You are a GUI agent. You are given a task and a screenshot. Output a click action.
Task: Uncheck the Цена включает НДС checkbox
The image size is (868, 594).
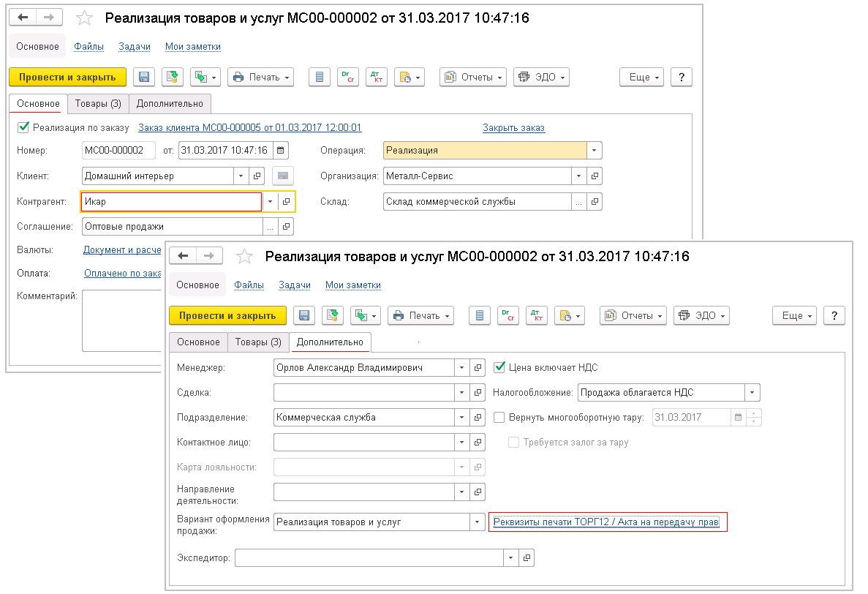coord(500,367)
